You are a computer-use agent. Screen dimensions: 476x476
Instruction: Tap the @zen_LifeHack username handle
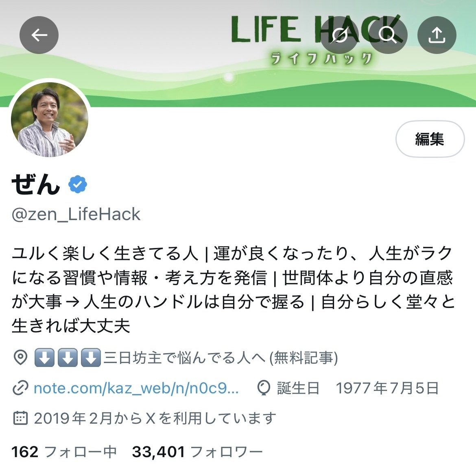pos(76,214)
